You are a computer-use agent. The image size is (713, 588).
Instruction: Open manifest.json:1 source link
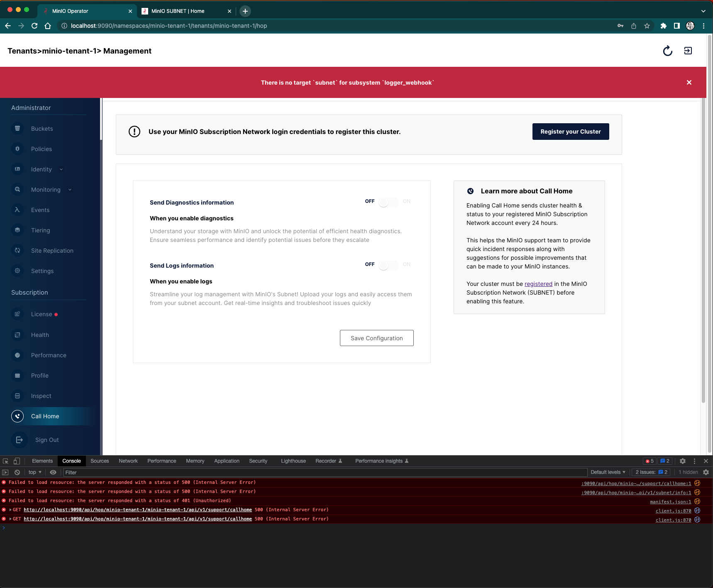671,502
